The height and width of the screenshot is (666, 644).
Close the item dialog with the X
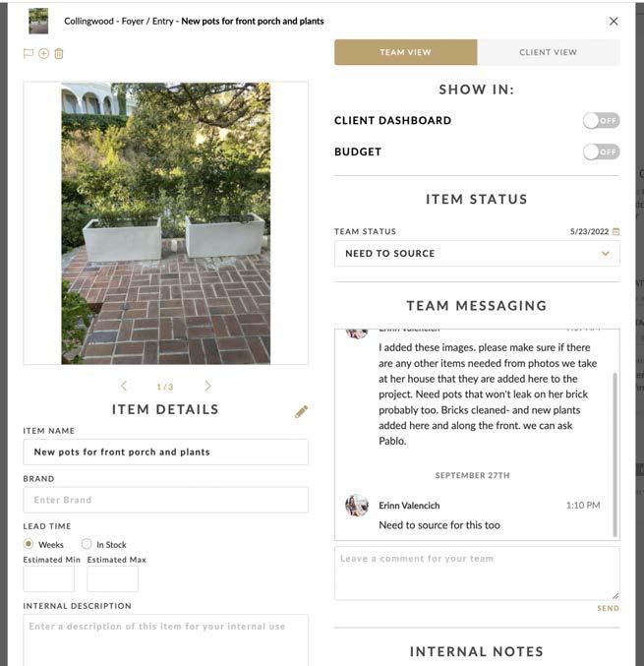pos(614,22)
